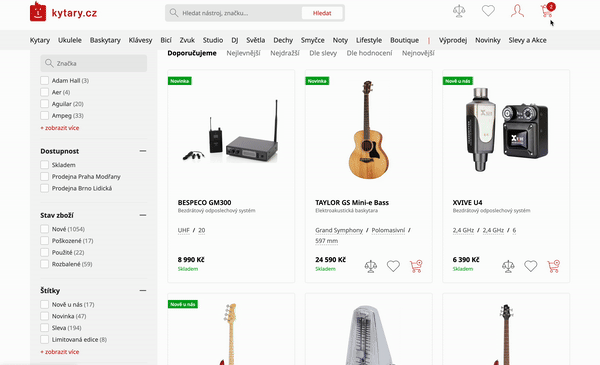Open the shopping cart in header
600x365 pixels.
(547, 10)
